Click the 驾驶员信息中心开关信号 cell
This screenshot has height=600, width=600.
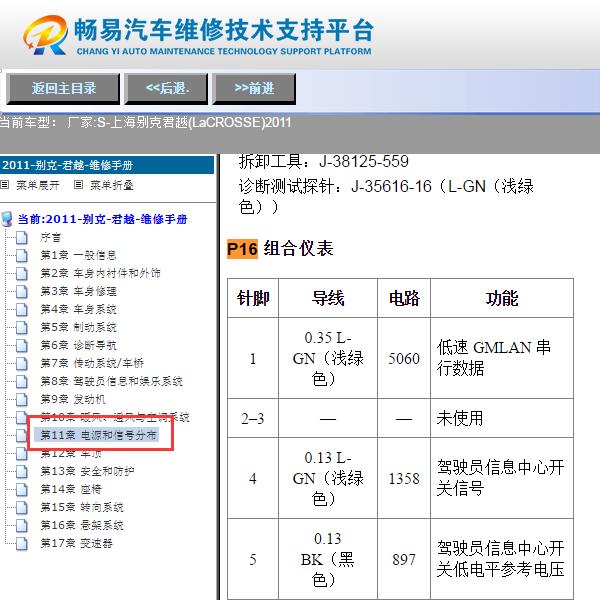(x=502, y=478)
